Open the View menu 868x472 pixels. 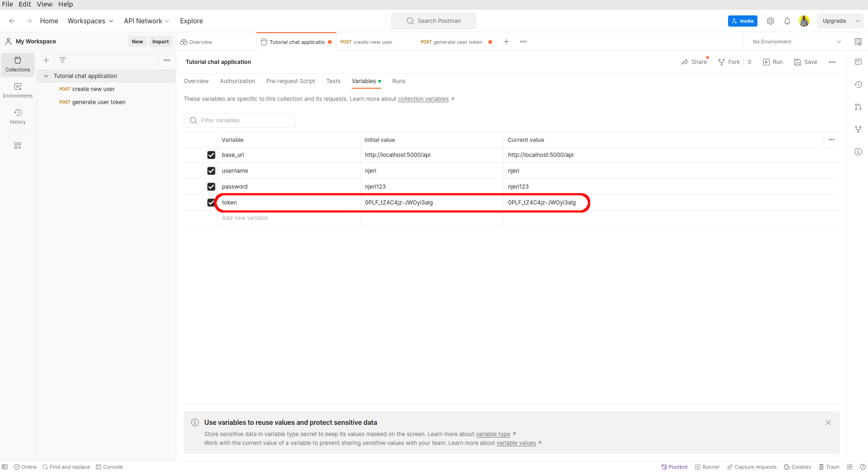click(45, 4)
